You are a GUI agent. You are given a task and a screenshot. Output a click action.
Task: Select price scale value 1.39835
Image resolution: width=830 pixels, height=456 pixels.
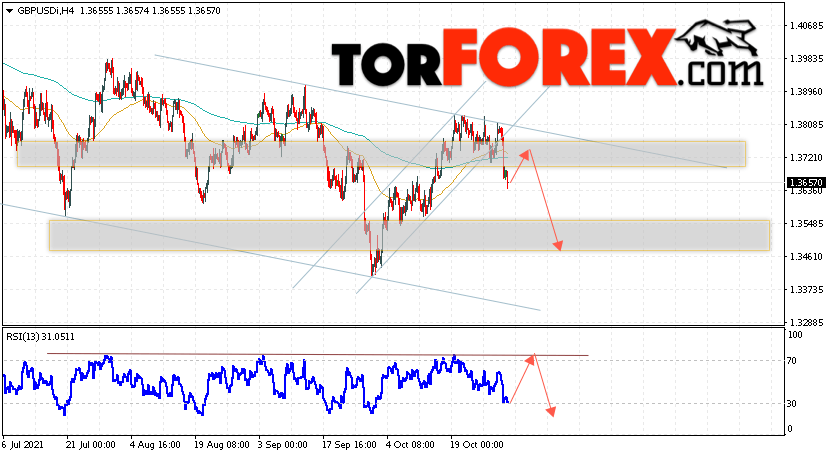pyautogui.click(x=806, y=58)
